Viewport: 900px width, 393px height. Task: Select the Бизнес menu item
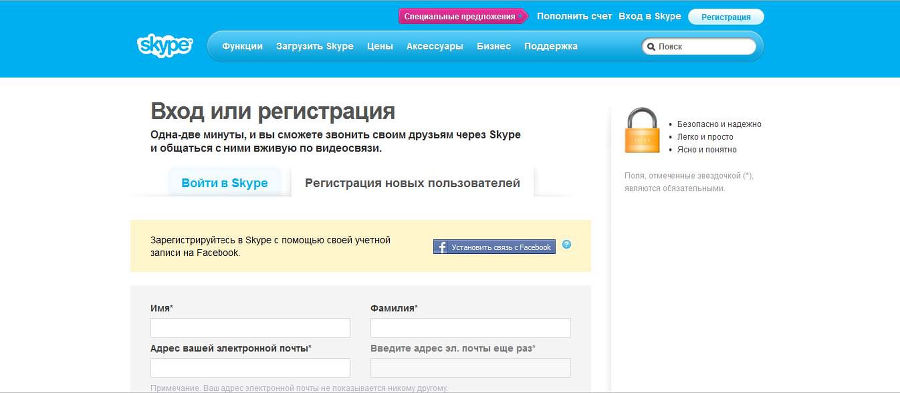tap(494, 46)
